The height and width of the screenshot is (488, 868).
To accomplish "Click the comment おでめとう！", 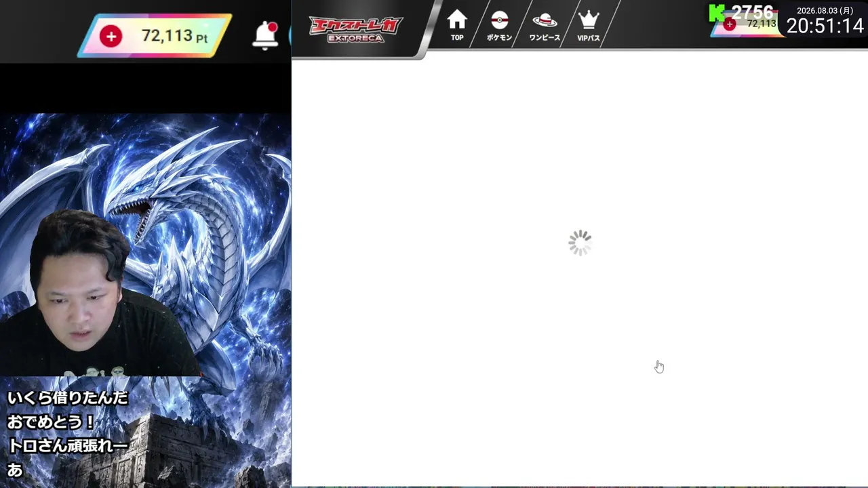I will tap(51, 422).
